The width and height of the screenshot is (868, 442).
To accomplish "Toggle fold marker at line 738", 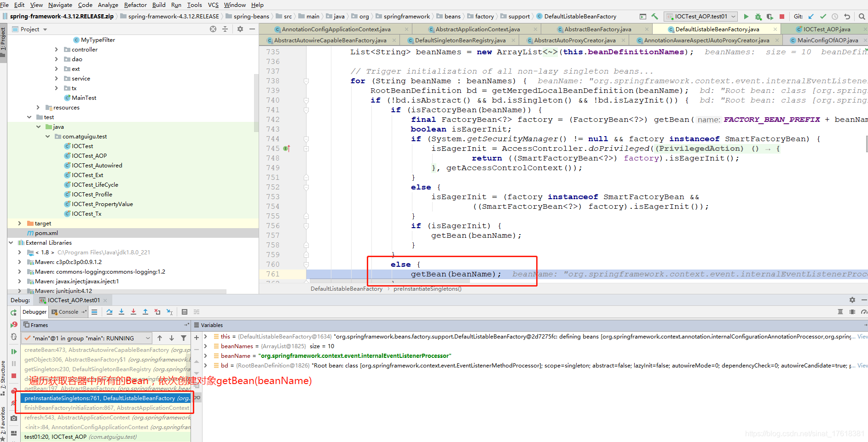I will pos(306,81).
